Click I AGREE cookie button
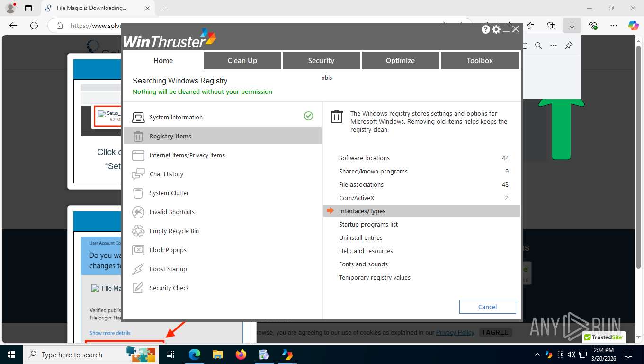 pyautogui.click(x=495, y=332)
